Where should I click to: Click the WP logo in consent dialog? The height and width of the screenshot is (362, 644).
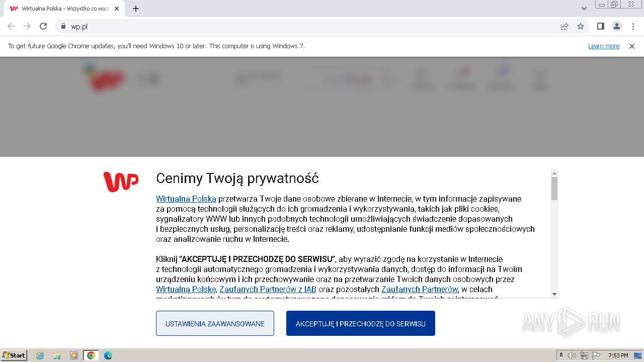(x=121, y=182)
